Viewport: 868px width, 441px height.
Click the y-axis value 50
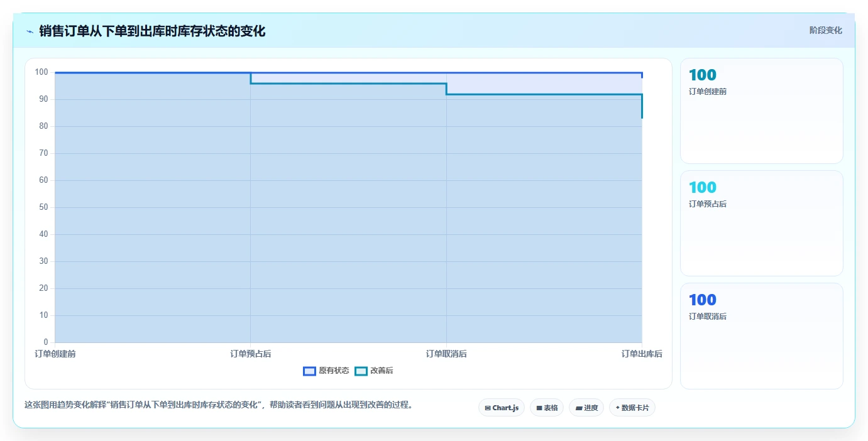(43, 207)
